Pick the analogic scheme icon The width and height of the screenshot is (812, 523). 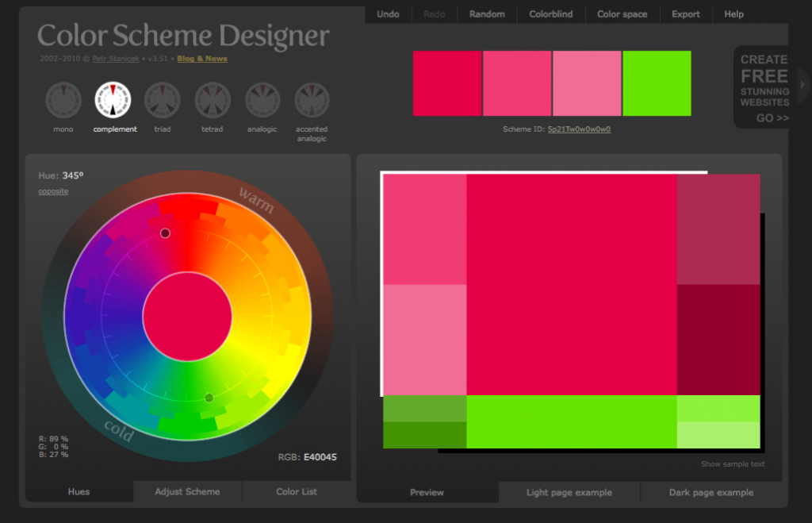262,100
